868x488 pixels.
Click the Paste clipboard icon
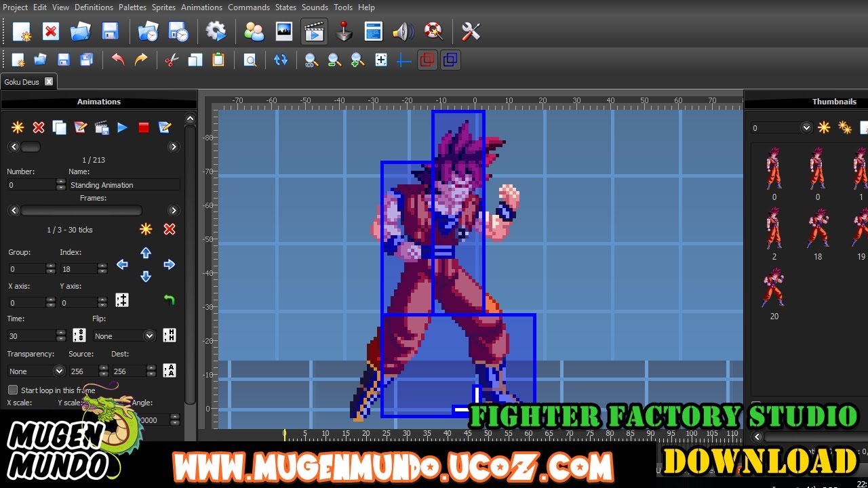coord(218,60)
